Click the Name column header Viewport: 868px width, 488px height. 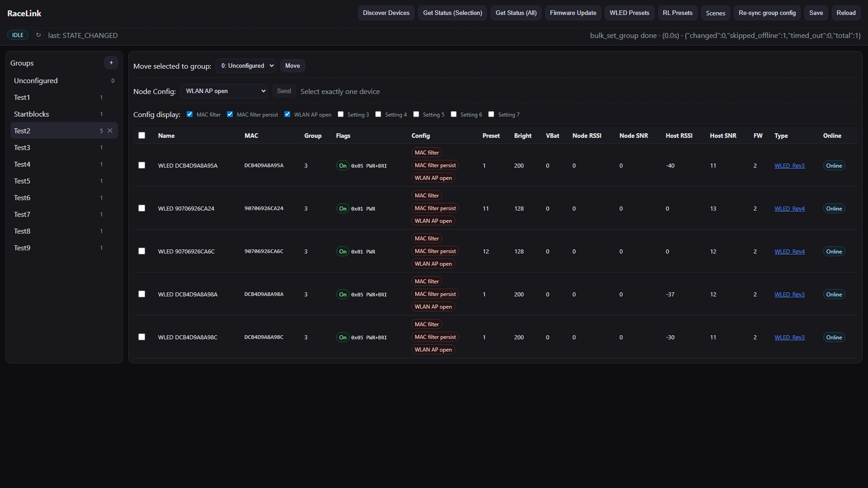tap(166, 136)
